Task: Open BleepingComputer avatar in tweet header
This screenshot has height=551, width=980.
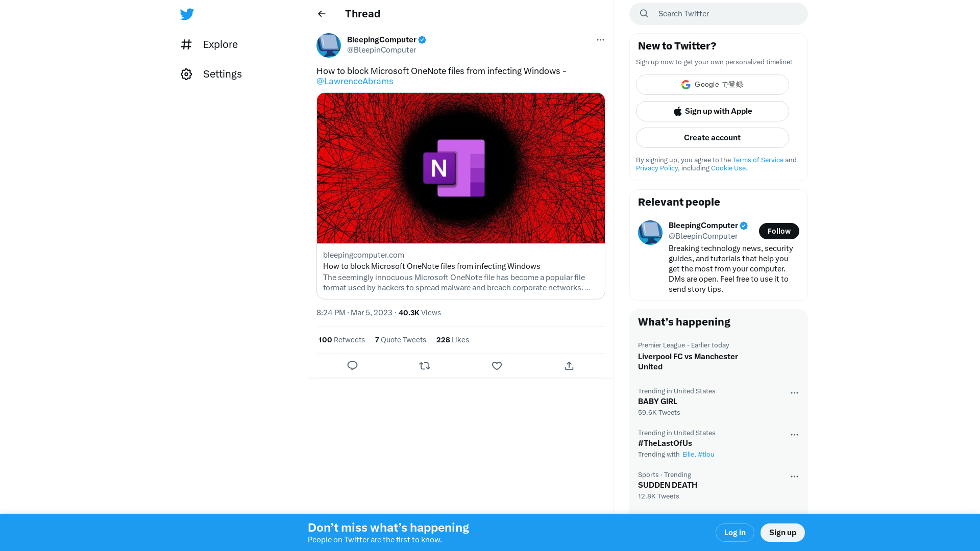Action: 329,45
